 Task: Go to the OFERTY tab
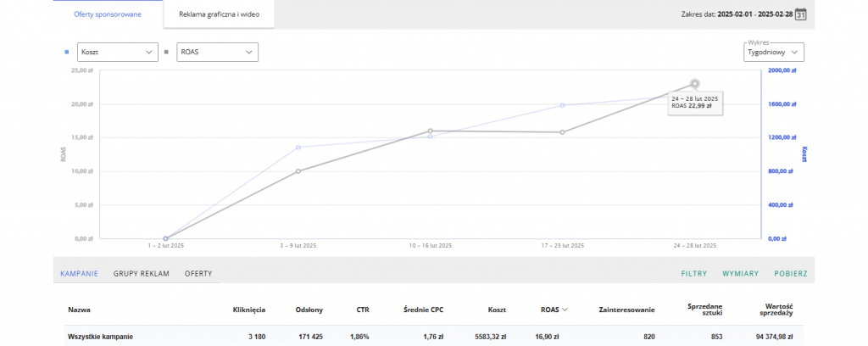click(x=198, y=274)
